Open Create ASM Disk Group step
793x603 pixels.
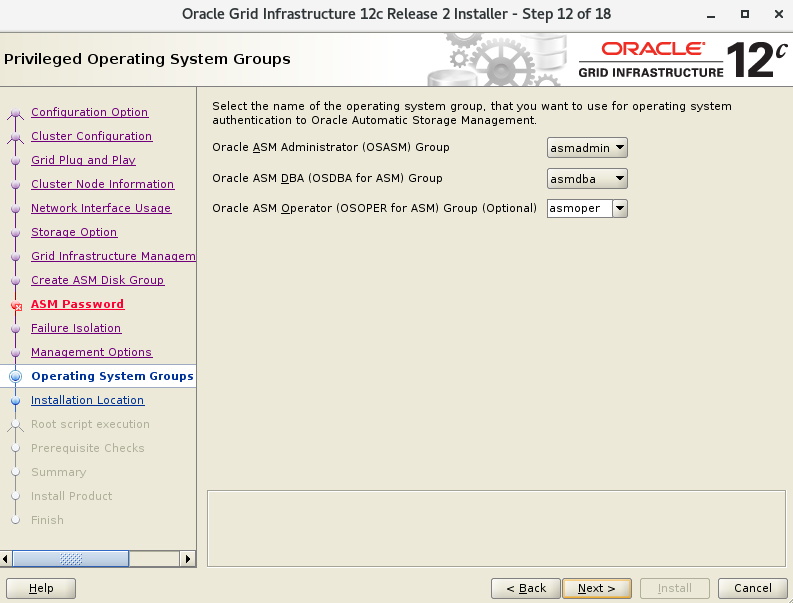tap(98, 280)
